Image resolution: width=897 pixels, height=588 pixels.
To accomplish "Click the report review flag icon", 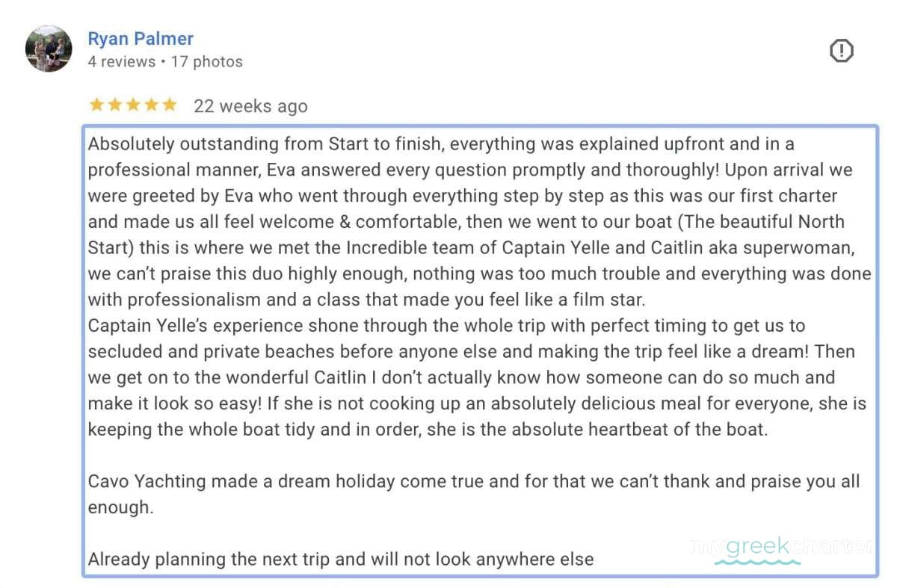I will tap(842, 51).
